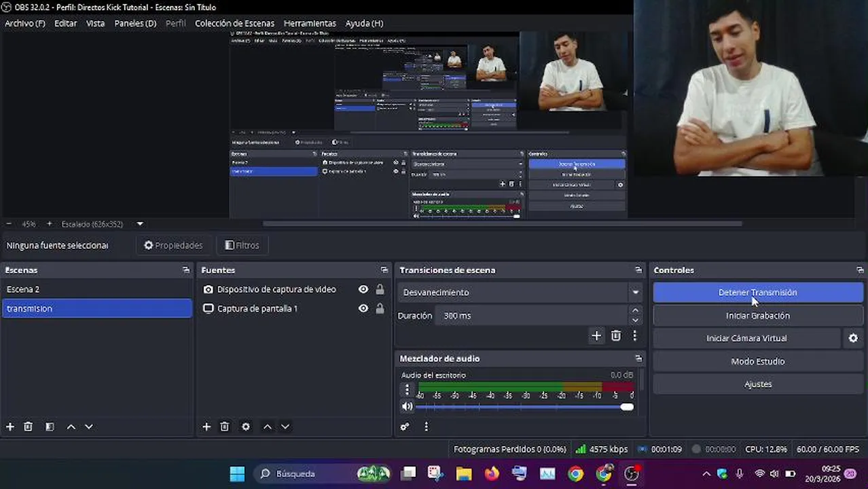Select Captura de pantalla 1 source

[257, 308]
